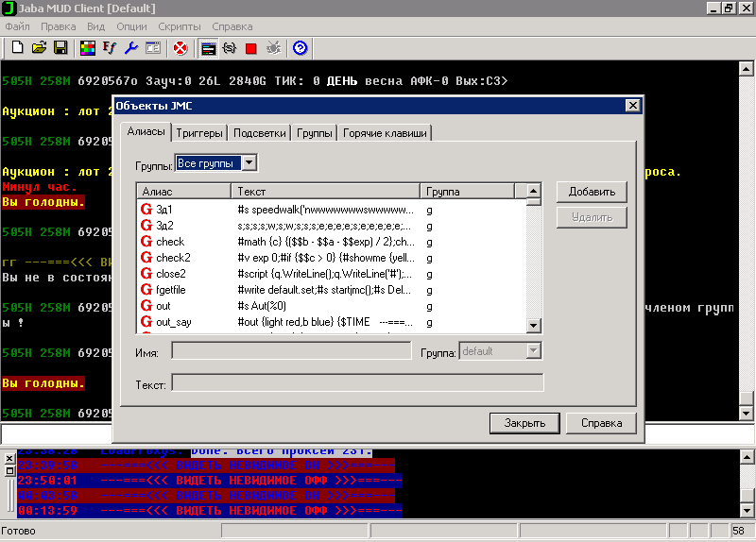Click the Добавить button

pos(592,192)
